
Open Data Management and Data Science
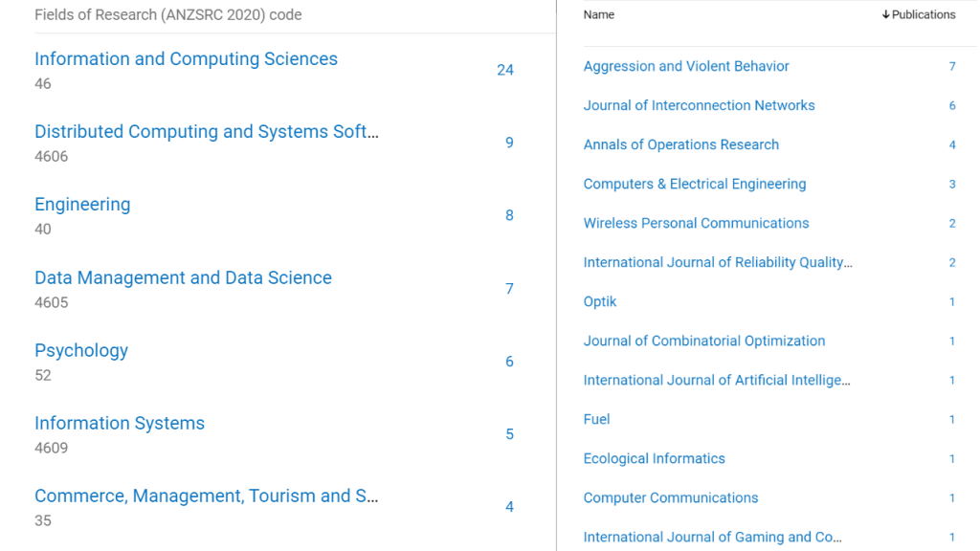point(183,278)
